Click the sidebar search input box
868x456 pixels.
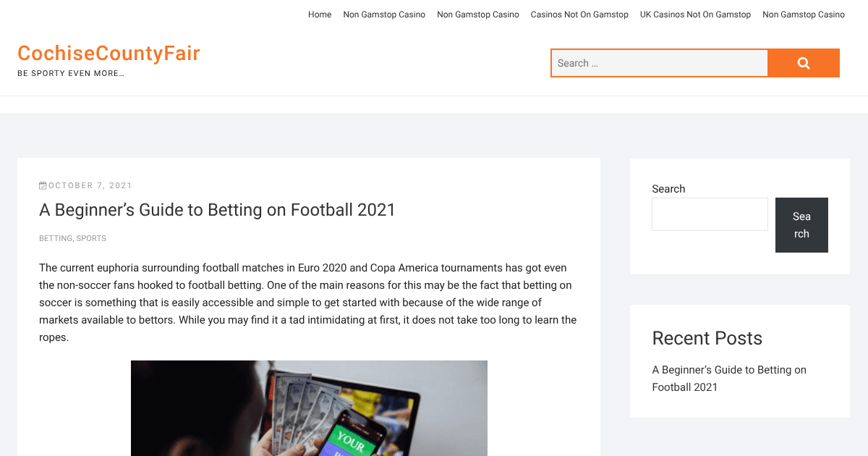pos(710,214)
